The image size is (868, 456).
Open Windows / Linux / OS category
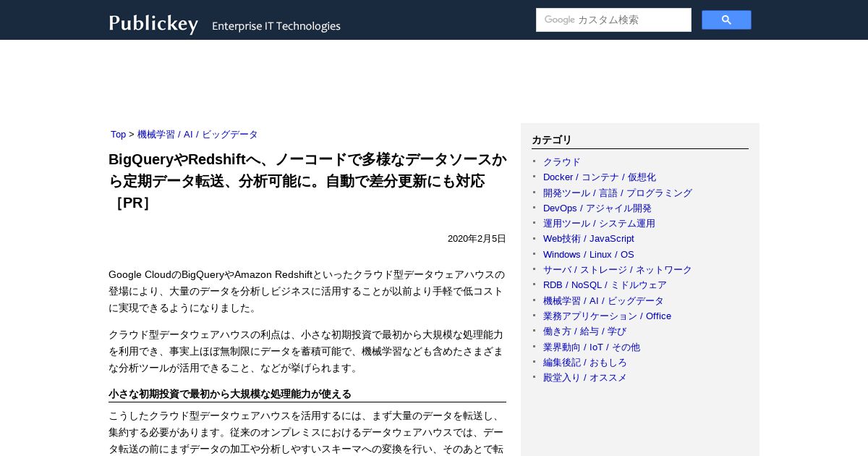click(x=588, y=255)
